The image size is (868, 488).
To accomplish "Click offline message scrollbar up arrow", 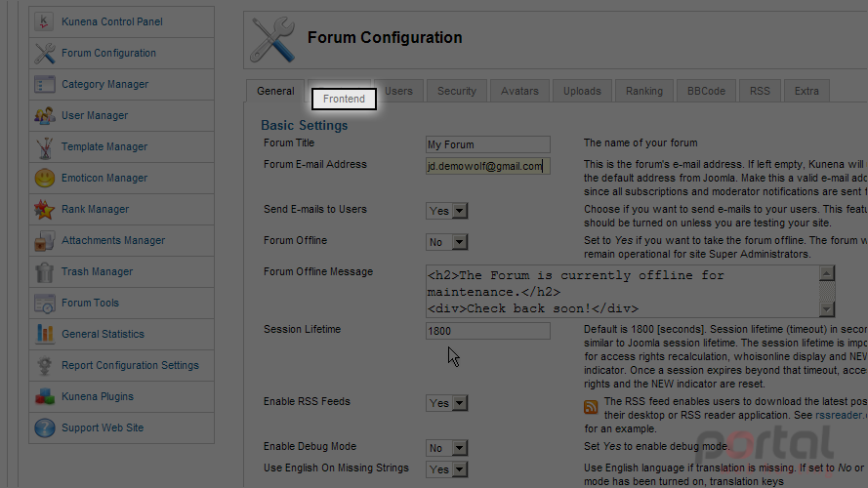I will (826, 273).
